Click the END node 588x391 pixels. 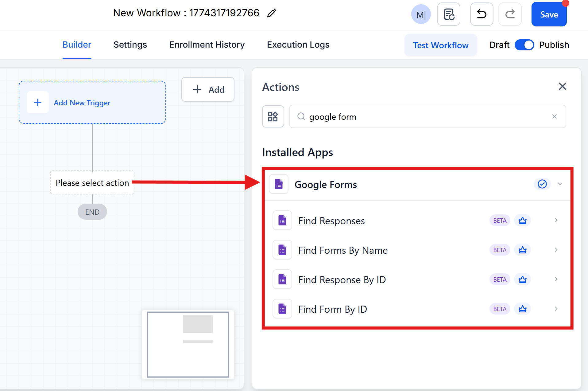point(92,212)
